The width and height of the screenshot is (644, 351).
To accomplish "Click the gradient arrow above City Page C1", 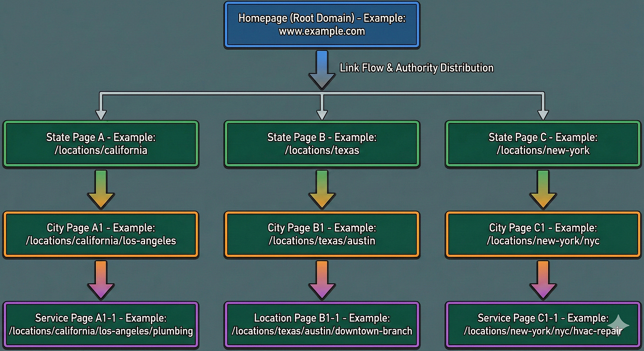I will pyautogui.click(x=543, y=189).
